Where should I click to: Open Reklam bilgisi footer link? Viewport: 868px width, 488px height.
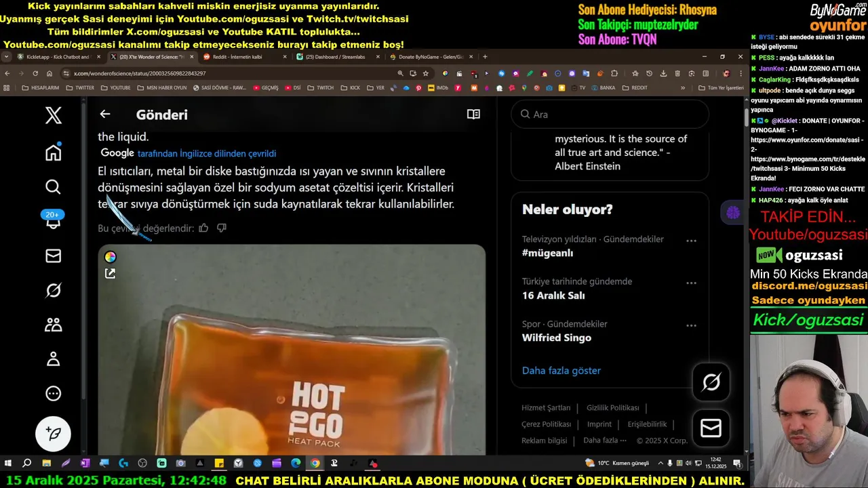tap(544, 441)
